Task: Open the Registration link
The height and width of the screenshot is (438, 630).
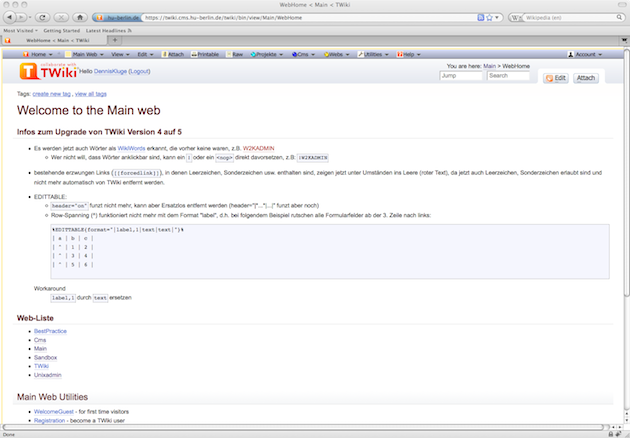Action: pyautogui.click(x=49, y=420)
